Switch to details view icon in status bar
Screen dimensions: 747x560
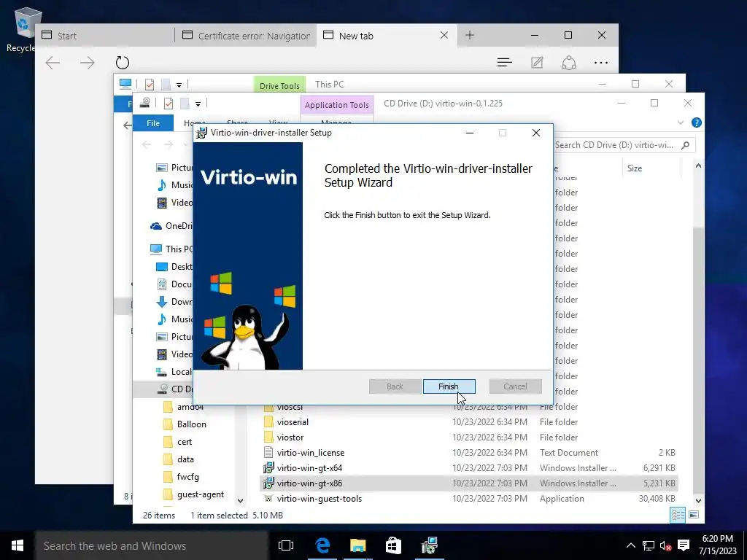pos(678,515)
